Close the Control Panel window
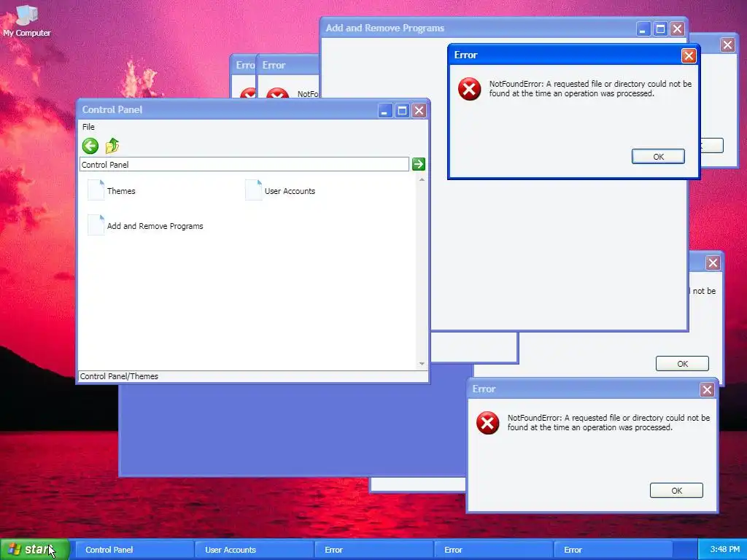Screen dimensions: 747x560 [419, 111]
